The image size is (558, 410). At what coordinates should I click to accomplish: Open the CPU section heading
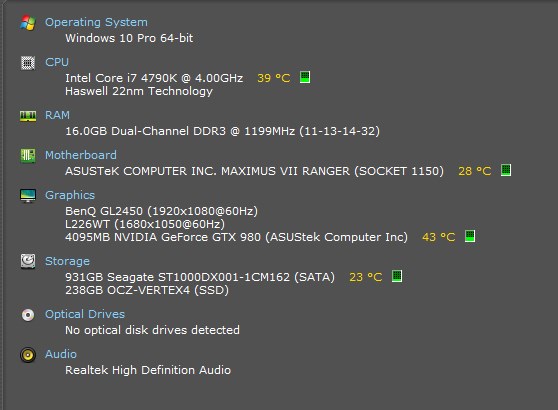[57, 62]
